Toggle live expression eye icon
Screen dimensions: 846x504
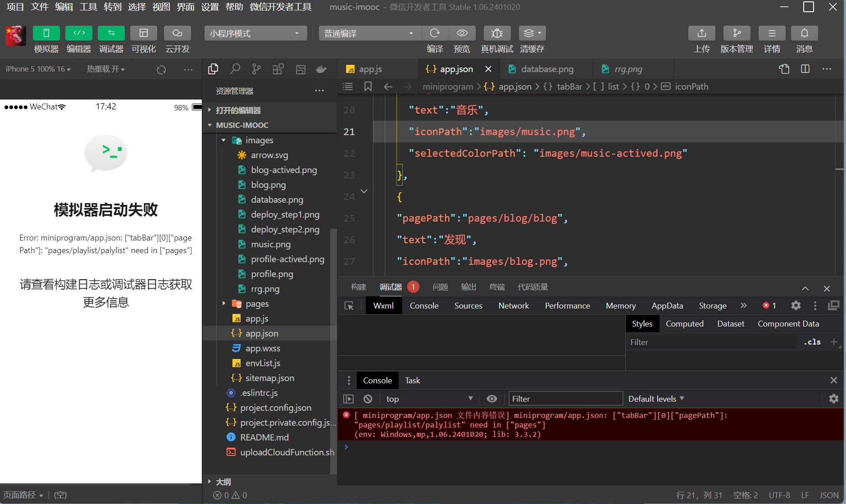(x=492, y=399)
